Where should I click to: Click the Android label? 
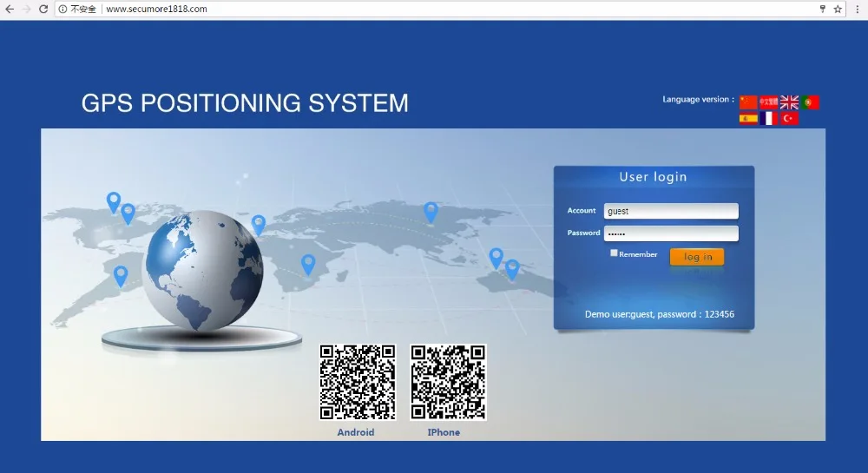pos(356,432)
